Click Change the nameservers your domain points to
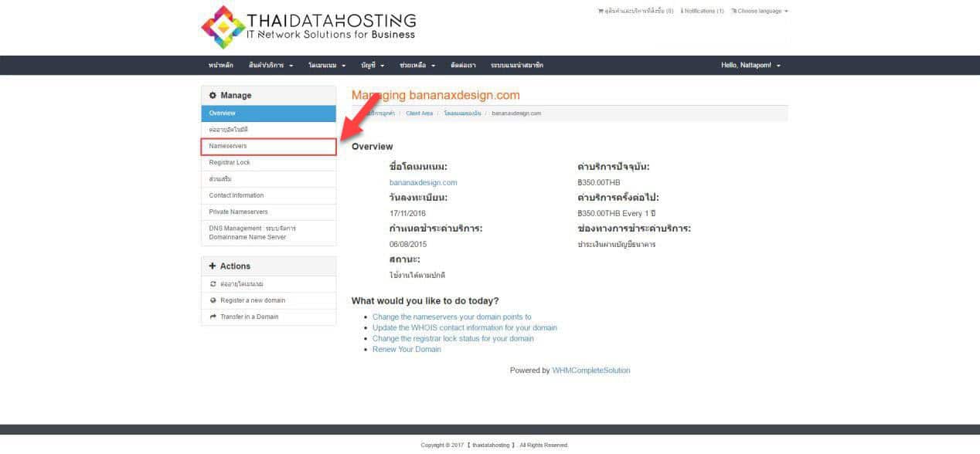The width and height of the screenshot is (980, 454). pos(452,317)
